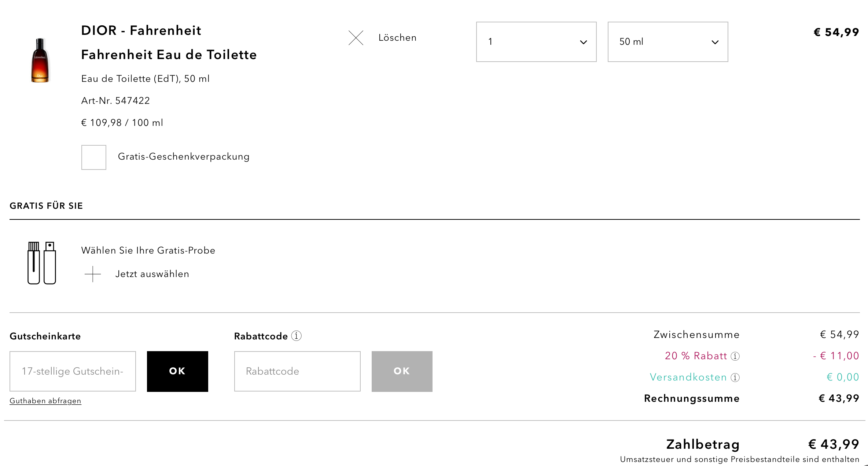Image resolution: width=868 pixels, height=466 pixels.
Task: Click the grey OK button for Rabattcode
Action: (x=402, y=371)
